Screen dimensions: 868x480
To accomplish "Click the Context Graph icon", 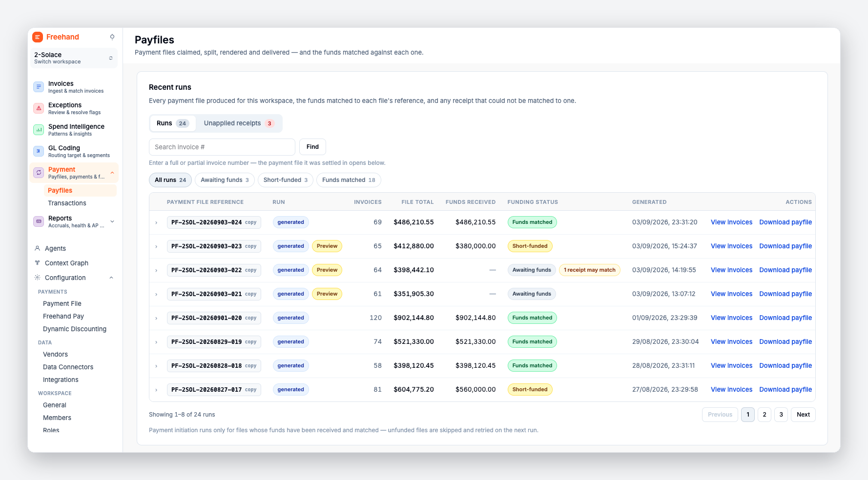I will pyautogui.click(x=37, y=263).
